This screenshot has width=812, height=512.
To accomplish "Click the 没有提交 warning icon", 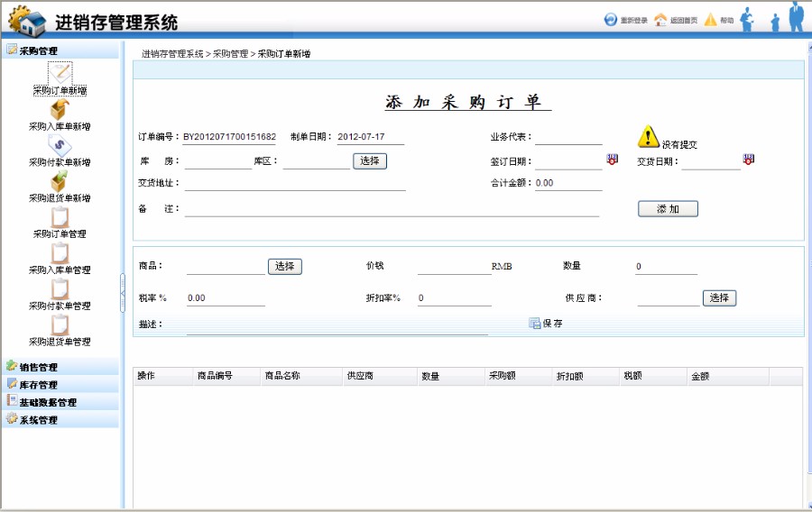I will 649,136.
